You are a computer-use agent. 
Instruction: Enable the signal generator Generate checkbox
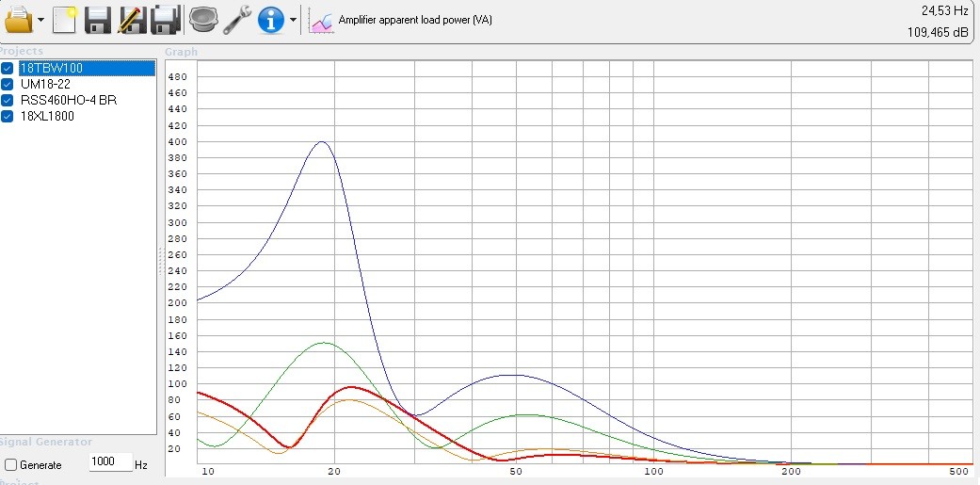(10, 464)
